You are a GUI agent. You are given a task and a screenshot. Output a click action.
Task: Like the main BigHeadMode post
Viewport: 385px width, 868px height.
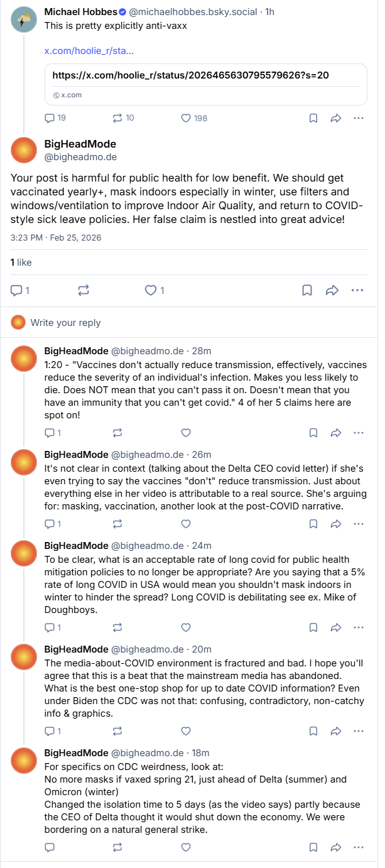[x=151, y=290]
